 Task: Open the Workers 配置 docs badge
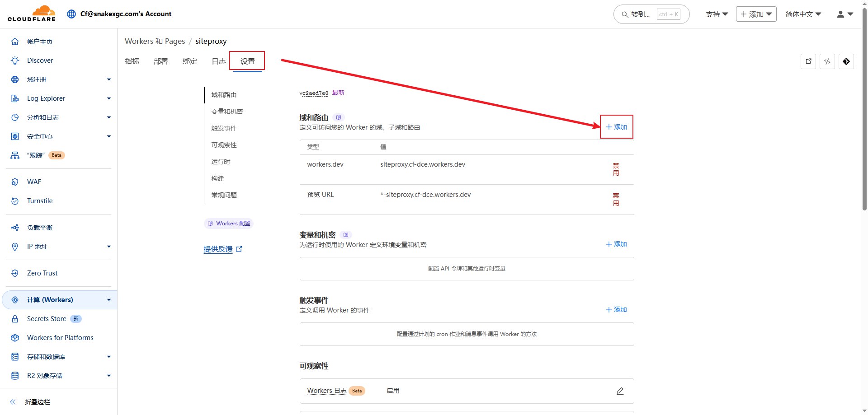tap(229, 224)
